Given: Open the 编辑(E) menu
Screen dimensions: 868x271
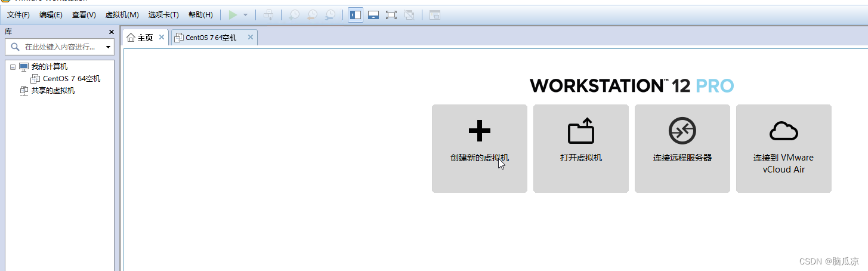Looking at the screenshot, I should [x=51, y=15].
